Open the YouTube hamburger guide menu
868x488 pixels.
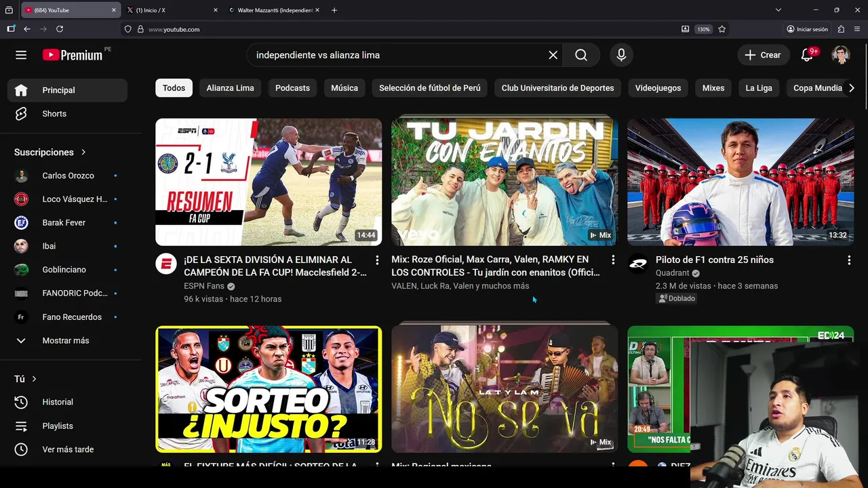click(21, 55)
